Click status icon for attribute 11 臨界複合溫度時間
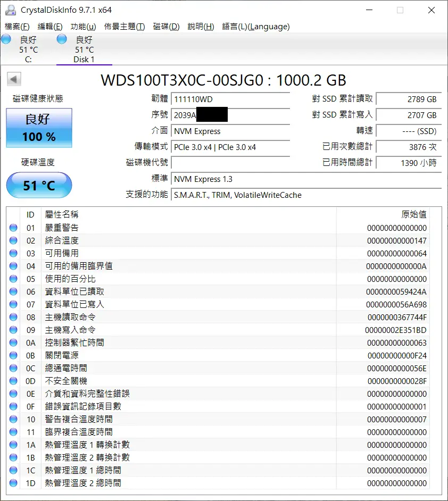448x501 pixels. click(x=13, y=432)
